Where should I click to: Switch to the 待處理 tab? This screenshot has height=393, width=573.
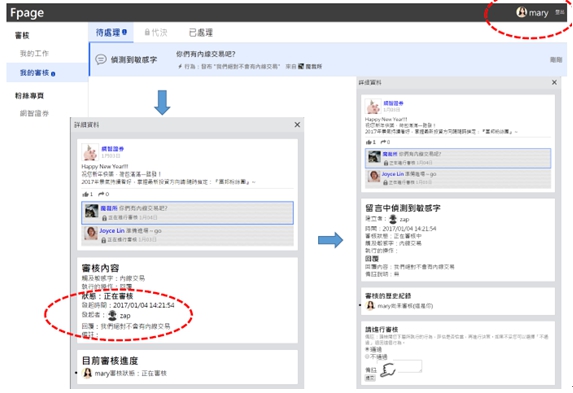pyautogui.click(x=111, y=32)
